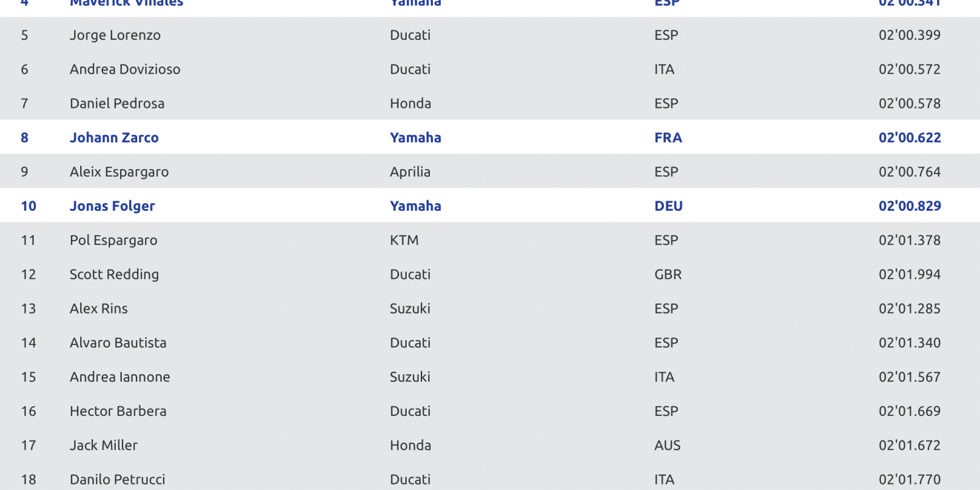This screenshot has width=980, height=490.
Task: Click Daniel Pedrosa's Honda team cell
Action: tap(410, 104)
